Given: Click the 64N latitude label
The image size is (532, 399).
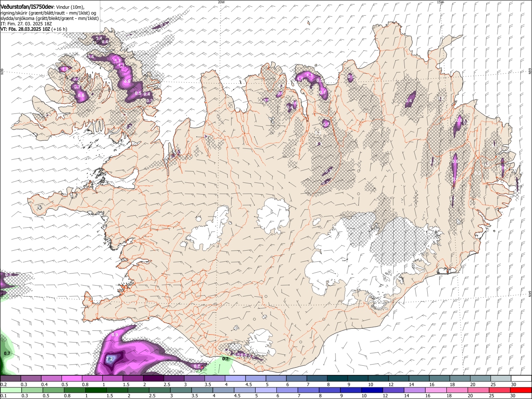Looking at the screenshot, I should tap(530, 293).
